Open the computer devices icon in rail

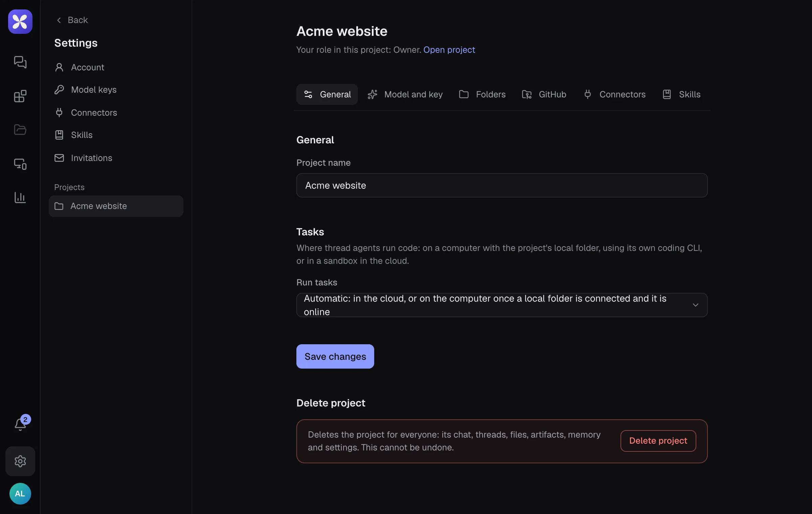coord(20,164)
